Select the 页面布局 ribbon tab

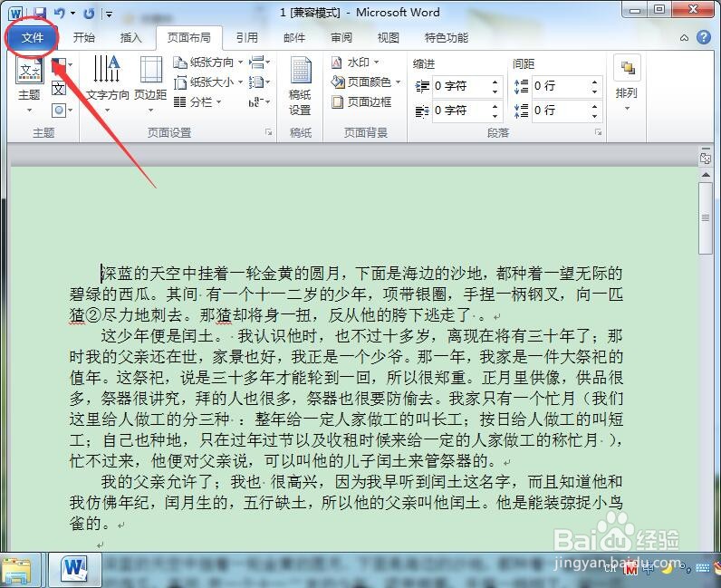(x=189, y=37)
